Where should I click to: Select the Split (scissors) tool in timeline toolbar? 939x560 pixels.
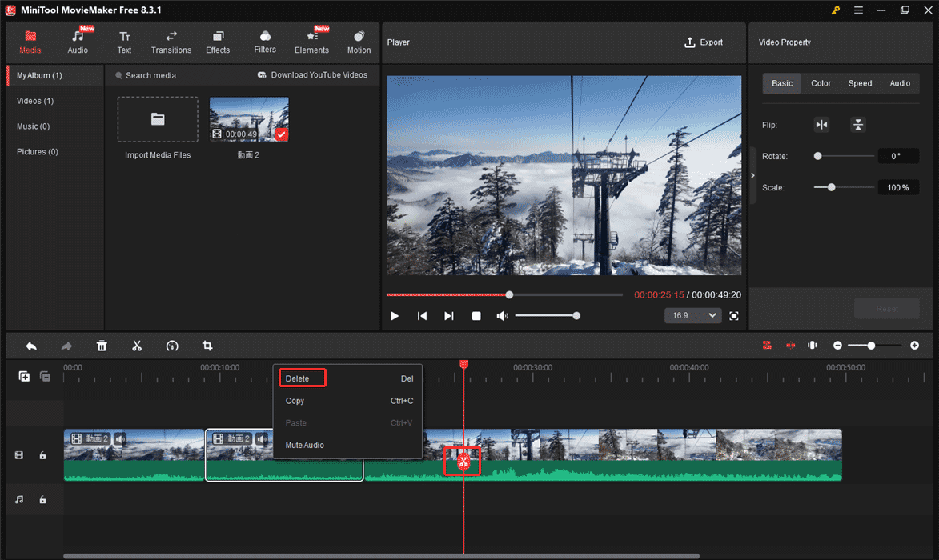137,346
